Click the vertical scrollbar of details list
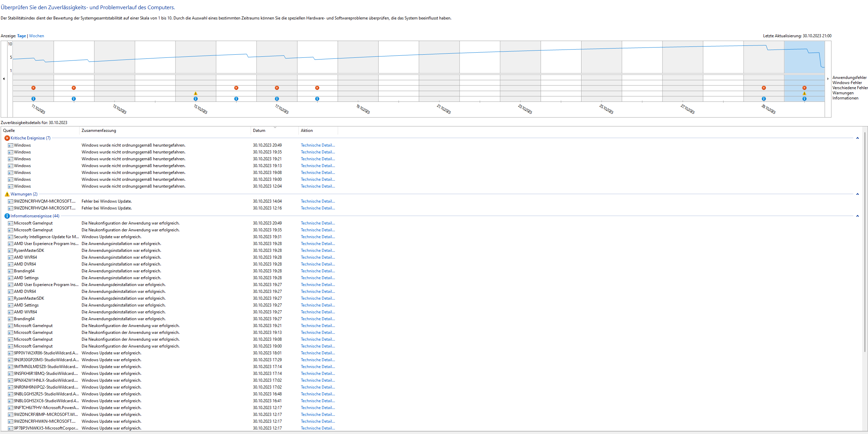Screen dimensions: 868x434 [x=865, y=239]
